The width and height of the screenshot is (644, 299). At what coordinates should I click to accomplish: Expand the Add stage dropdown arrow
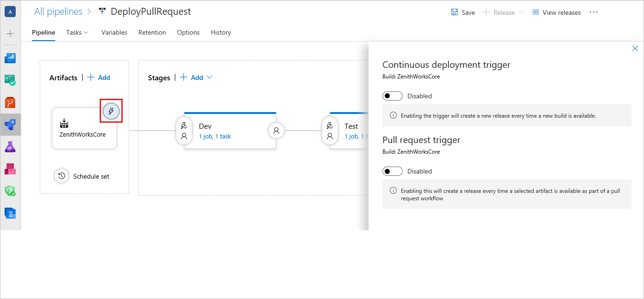[x=209, y=78]
